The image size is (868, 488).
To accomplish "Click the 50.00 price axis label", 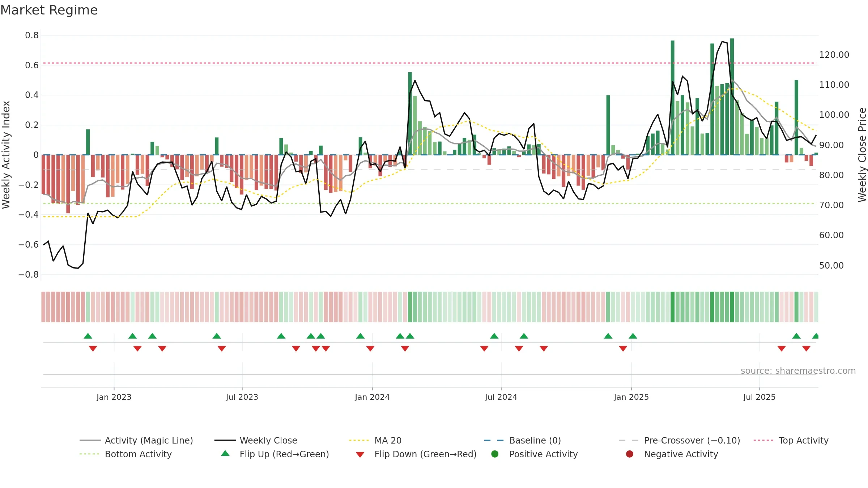I will [x=831, y=266].
